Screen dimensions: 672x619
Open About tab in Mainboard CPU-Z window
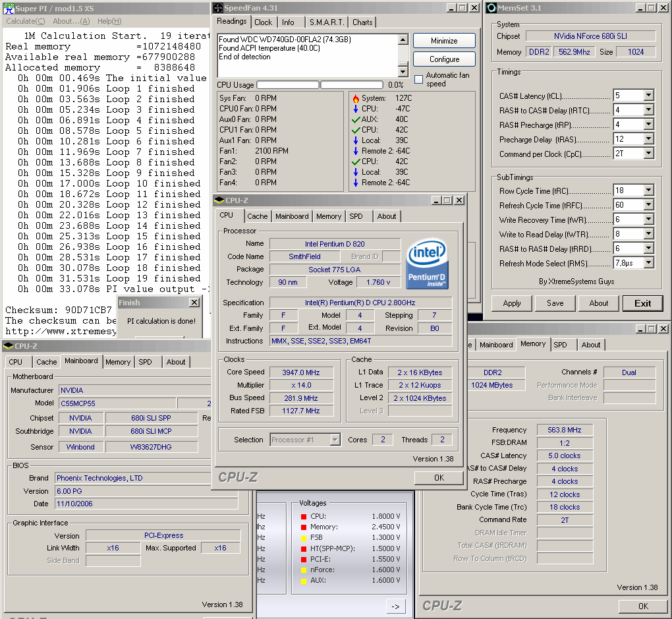click(x=176, y=362)
